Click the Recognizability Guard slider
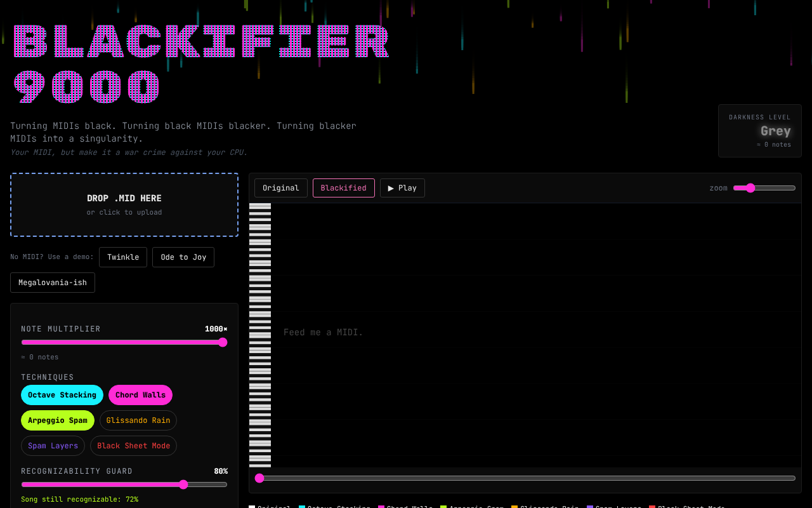This screenshot has width=812, height=508. [x=124, y=485]
